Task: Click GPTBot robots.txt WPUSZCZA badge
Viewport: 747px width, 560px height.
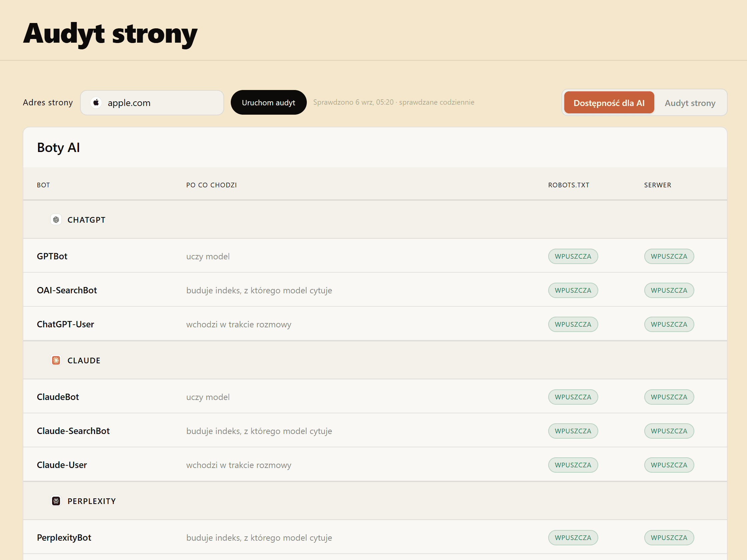Action: click(x=573, y=256)
